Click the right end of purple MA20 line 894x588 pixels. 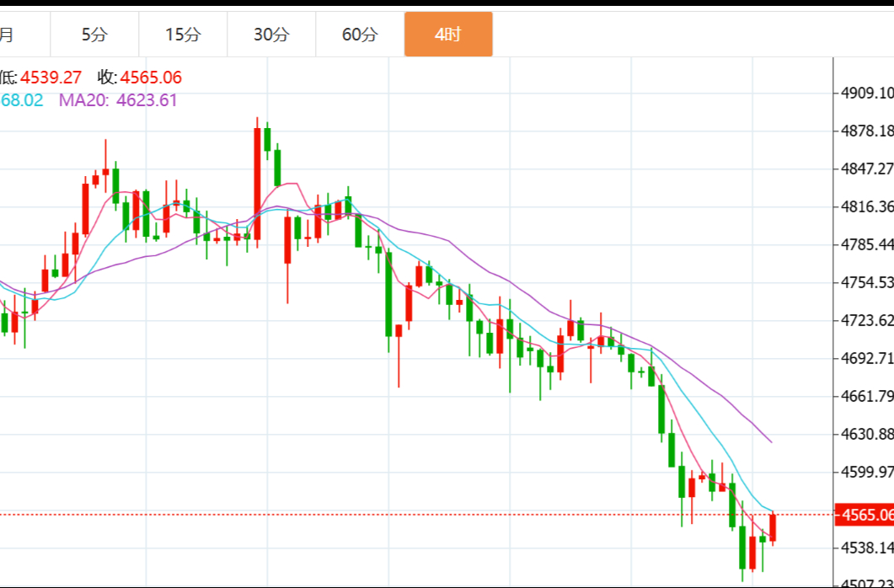(770, 441)
